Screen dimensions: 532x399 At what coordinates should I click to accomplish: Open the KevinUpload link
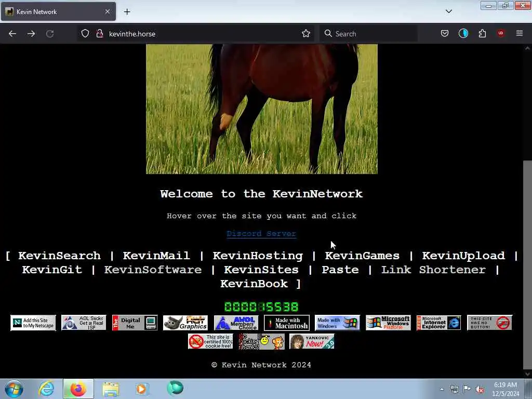pos(463,256)
